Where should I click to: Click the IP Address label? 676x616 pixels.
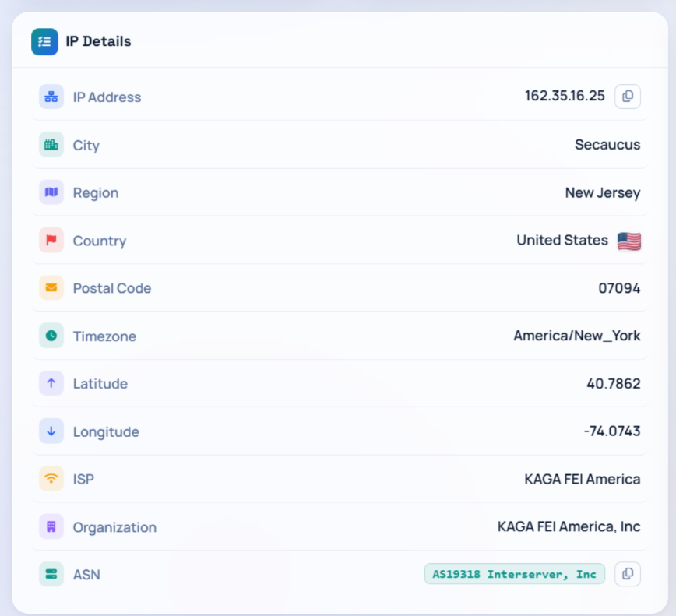click(x=107, y=97)
